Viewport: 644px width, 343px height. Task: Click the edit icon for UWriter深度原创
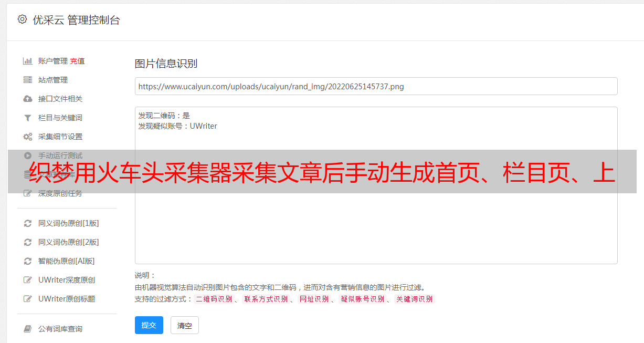28,280
